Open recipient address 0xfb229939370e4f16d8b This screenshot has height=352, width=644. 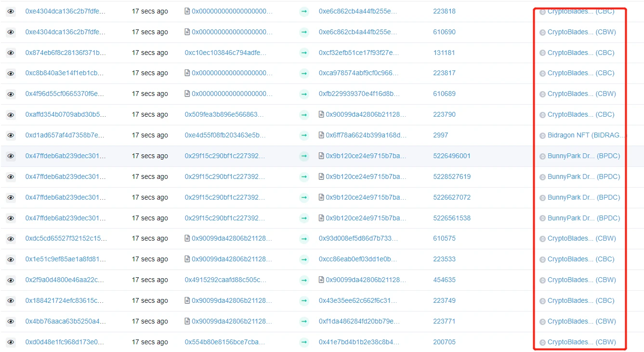(x=359, y=94)
